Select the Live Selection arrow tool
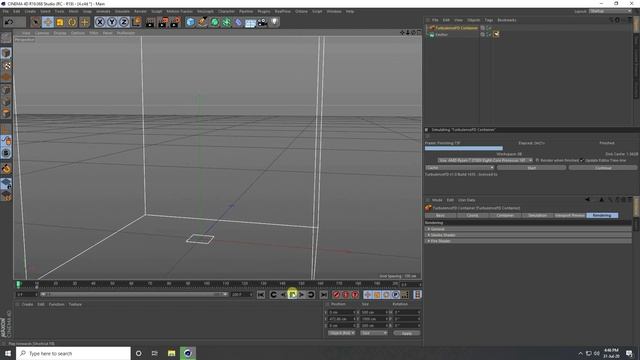The image size is (640, 360). [36, 22]
